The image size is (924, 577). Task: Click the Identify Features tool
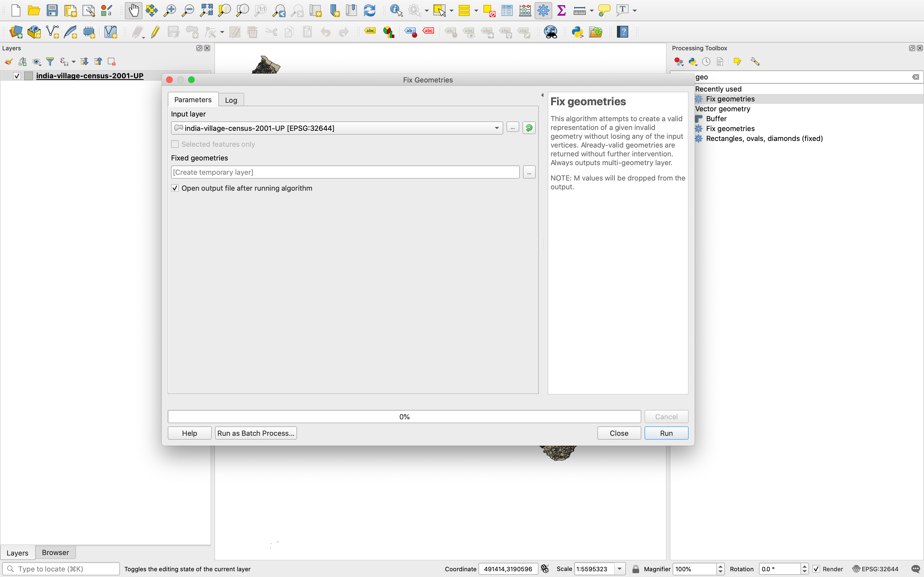click(396, 10)
